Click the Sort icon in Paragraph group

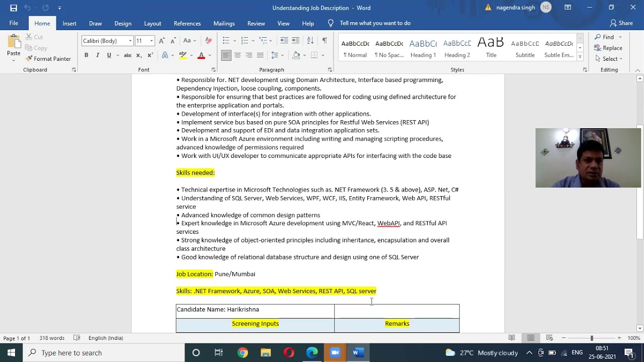[x=310, y=41]
